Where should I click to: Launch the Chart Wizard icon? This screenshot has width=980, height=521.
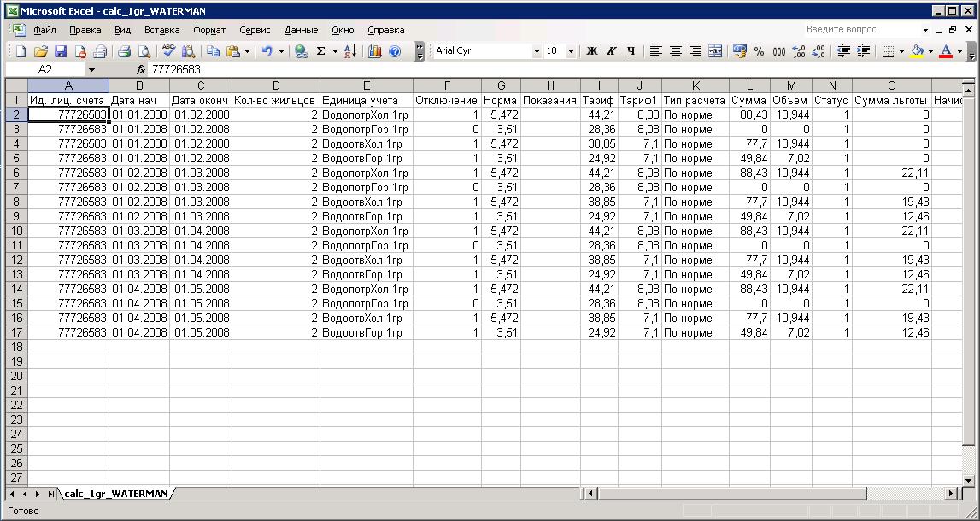click(375, 51)
